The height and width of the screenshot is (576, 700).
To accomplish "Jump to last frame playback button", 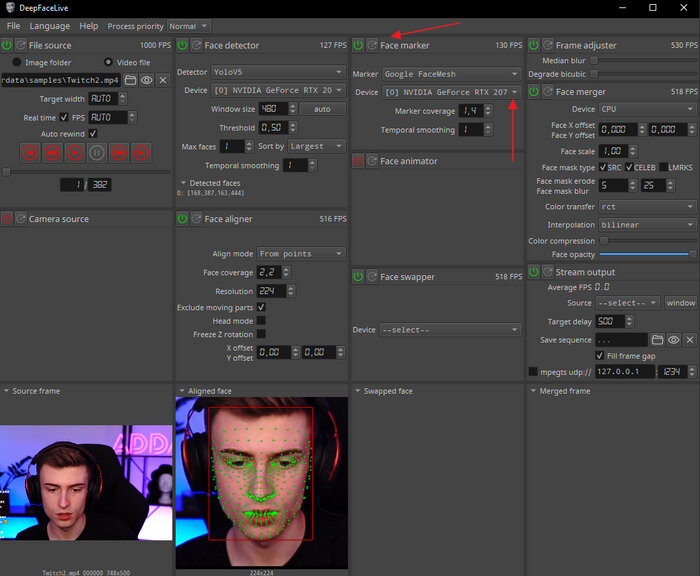I will (x=142, y=153).
